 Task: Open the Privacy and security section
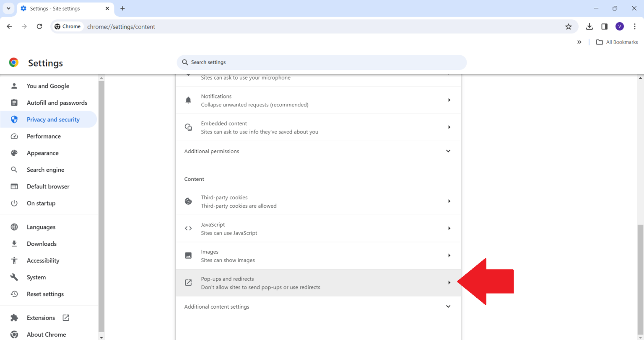pos(53,119)
